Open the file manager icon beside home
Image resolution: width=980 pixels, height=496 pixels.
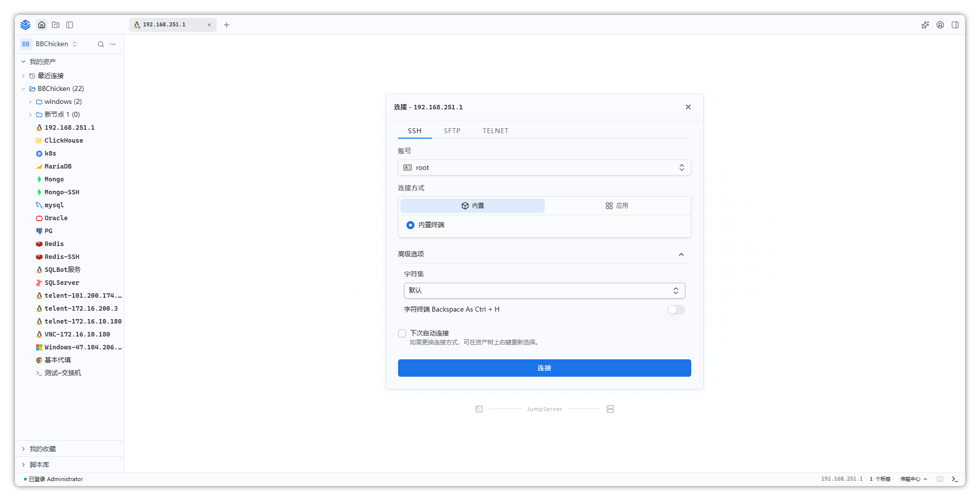pyautogui.click(x=56, y=25)
